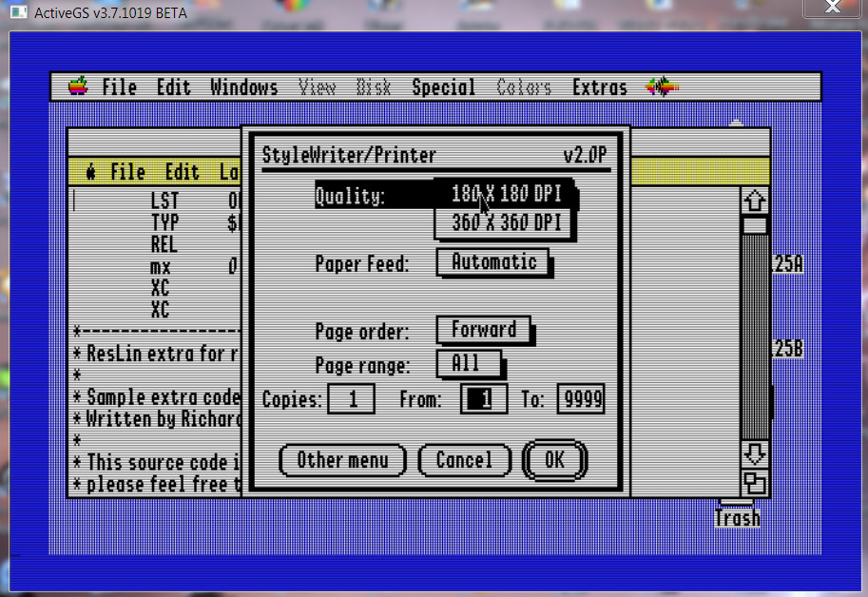This screenshot has width=868, height=597.
Task: Click the StyleWriter/Printer dialog title
Action: 349,156
